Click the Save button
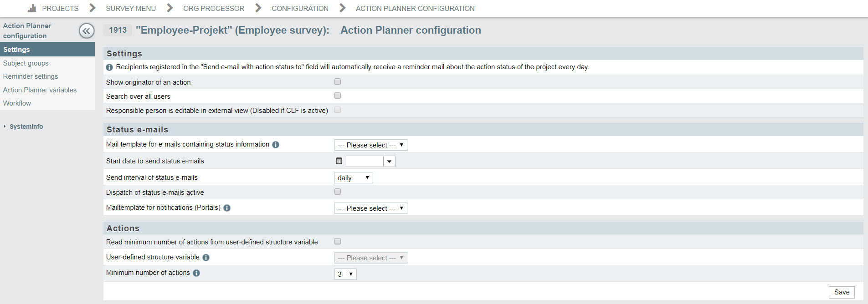 (842, 292)
